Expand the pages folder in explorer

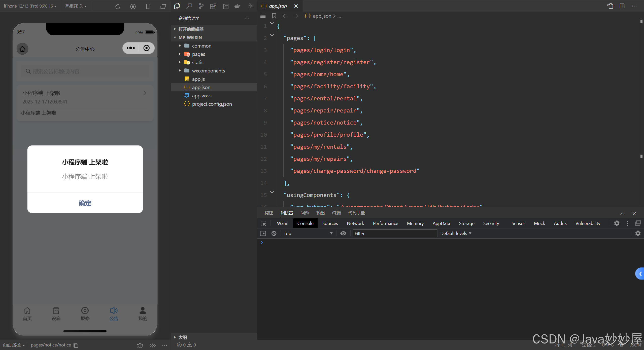(x=198, y=54)
